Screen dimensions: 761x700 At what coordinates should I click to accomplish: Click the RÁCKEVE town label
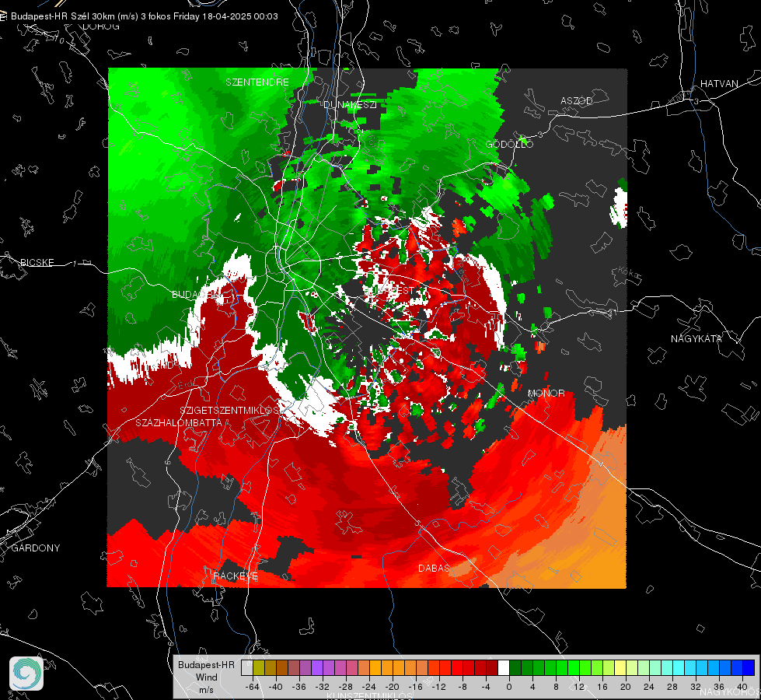click(x=236, y=576)
